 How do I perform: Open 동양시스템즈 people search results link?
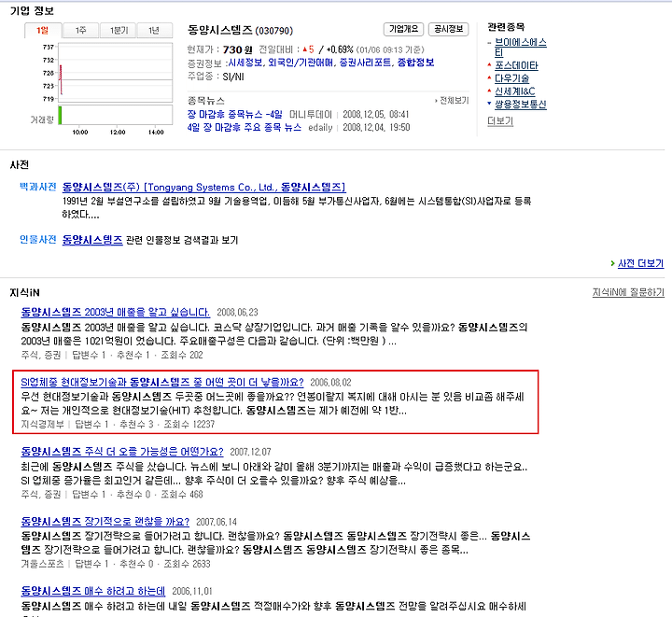click(92, 240)
